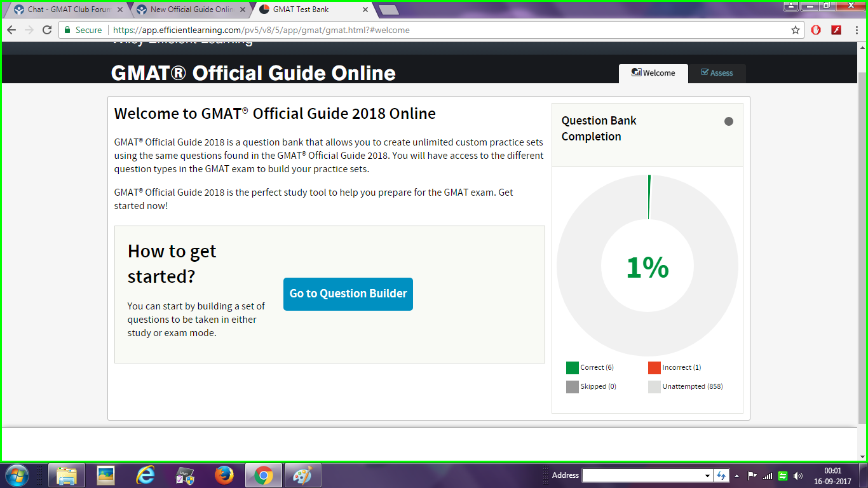Click the taskbar Address refresh/go button
This screenshot has width=868, height=488.
[721, 475]
